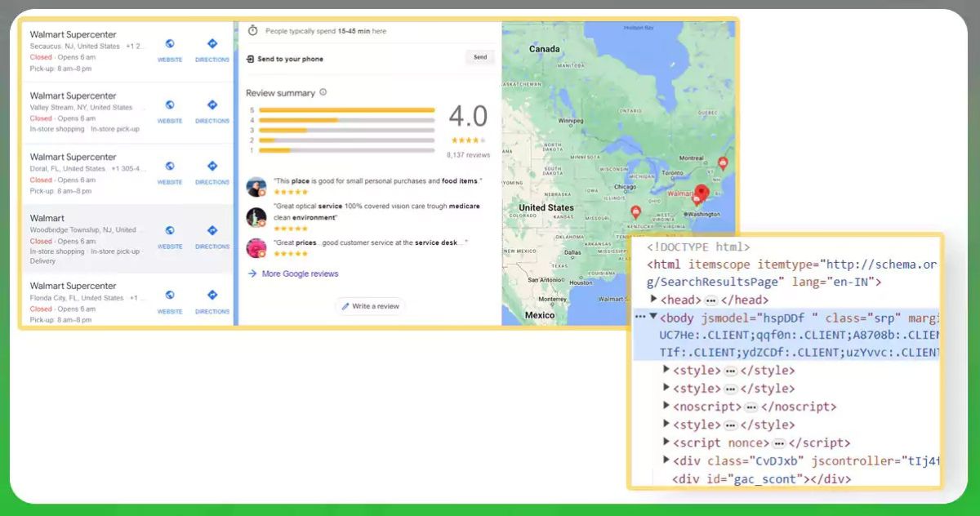Select the red map pin near Montreal

(x=722, y=164)
